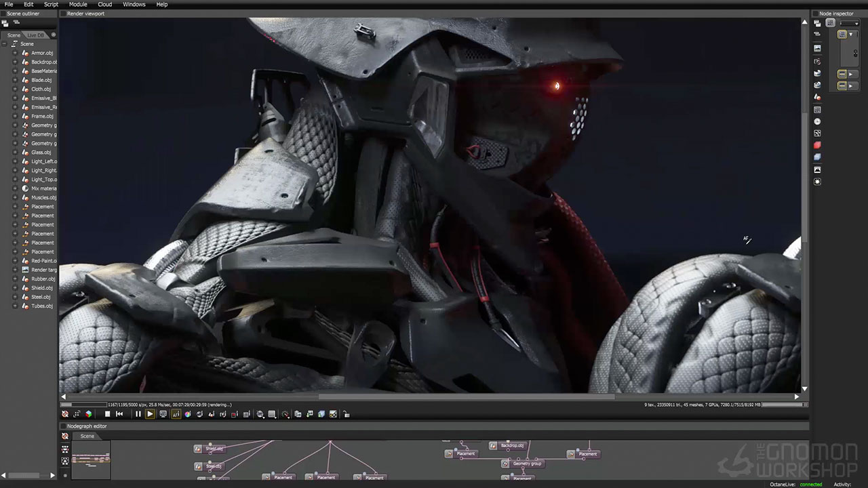The height and width of the screenshot is (488, 868).
Task: Click the checkered background toggle icon
Action: (333, 414)
